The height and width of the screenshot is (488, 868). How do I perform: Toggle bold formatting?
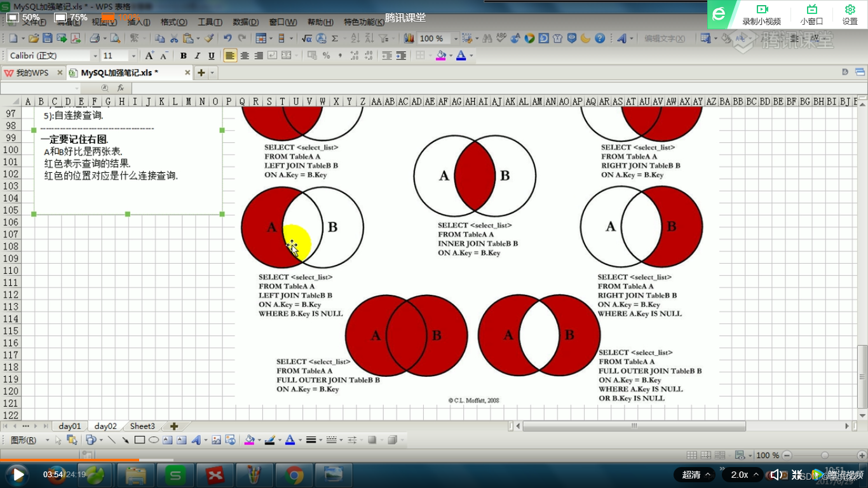[184, 56]
